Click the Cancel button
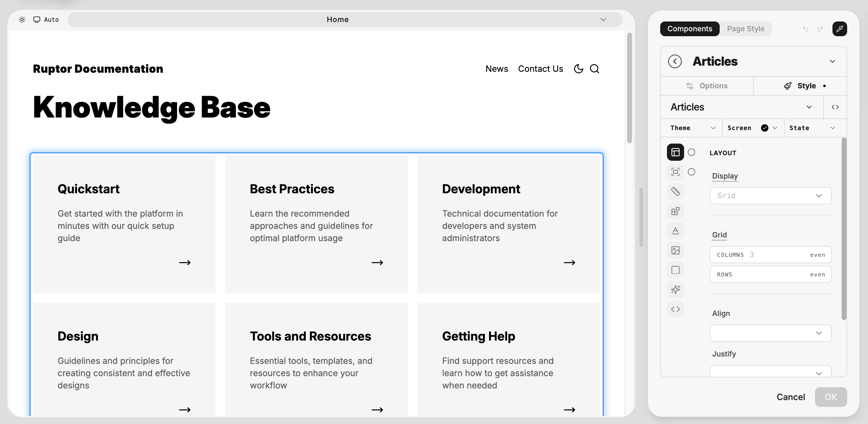Viewport: 868px width, 424px height. click(790, 397)
